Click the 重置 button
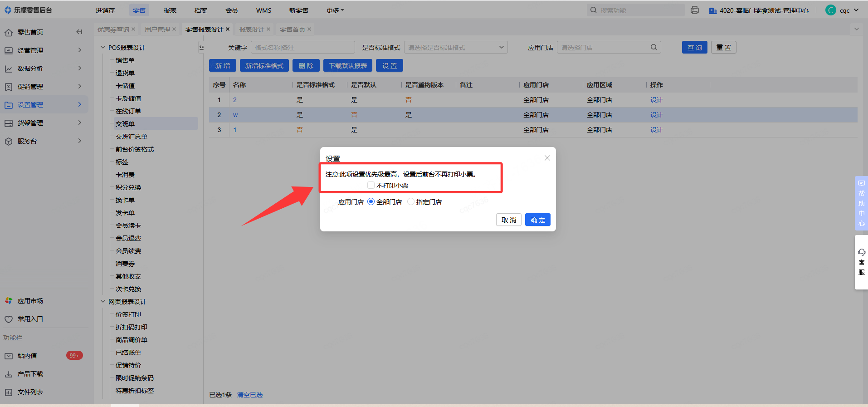Image resolution: width=868 pixels, height=407 pixels. (724, 47)
